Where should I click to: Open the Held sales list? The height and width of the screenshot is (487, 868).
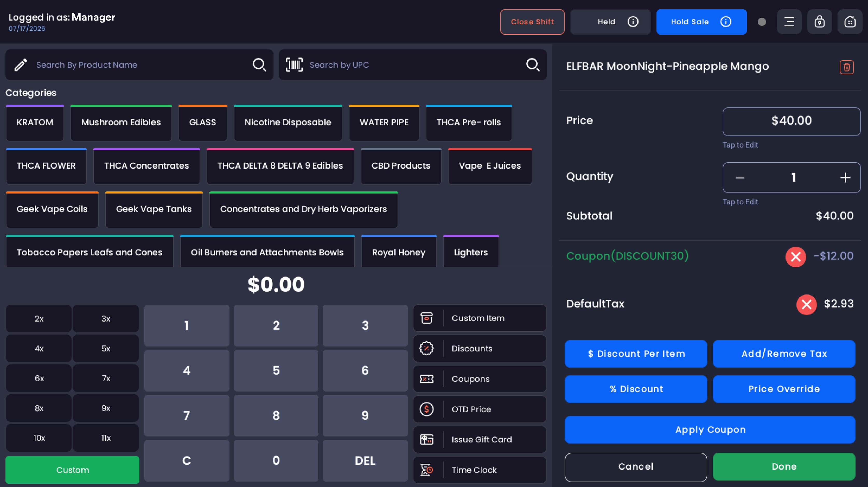[610, 22]
